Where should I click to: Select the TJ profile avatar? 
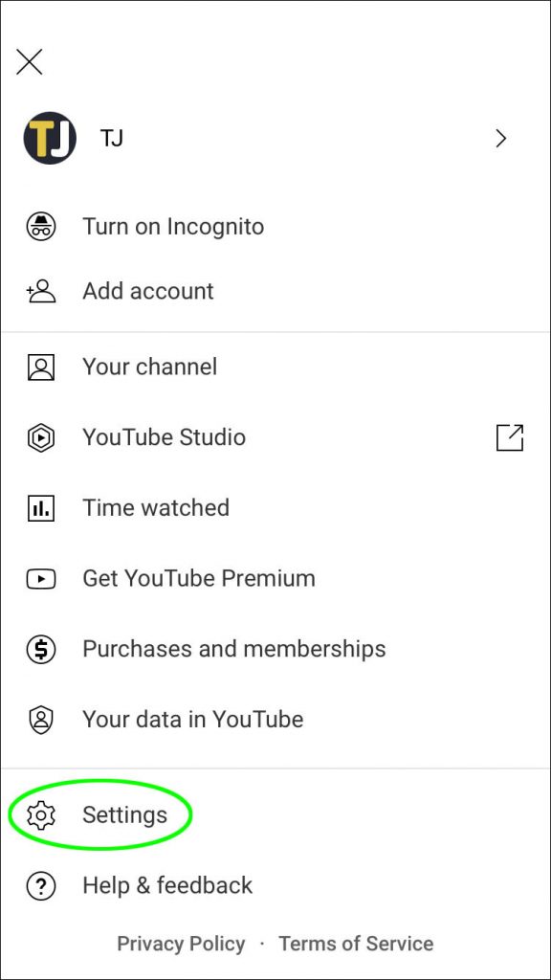tap(49, 138)
